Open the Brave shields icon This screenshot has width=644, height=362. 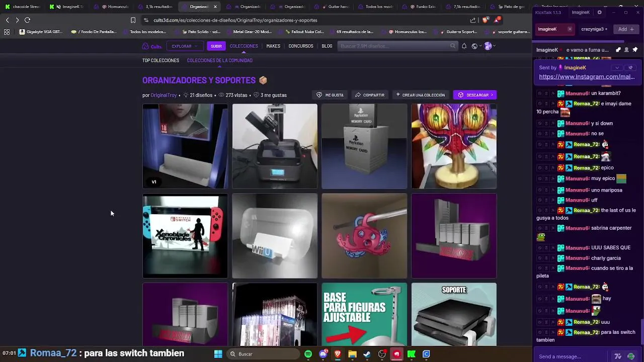pyautogui.click(x=485, y=20)
